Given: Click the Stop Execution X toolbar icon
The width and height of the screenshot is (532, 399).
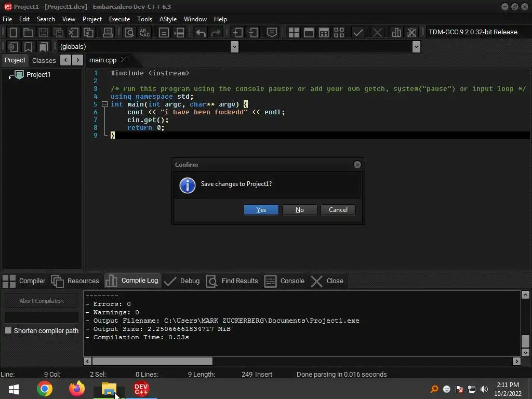Looking at the screenshot, I should [x=377, y=33].
